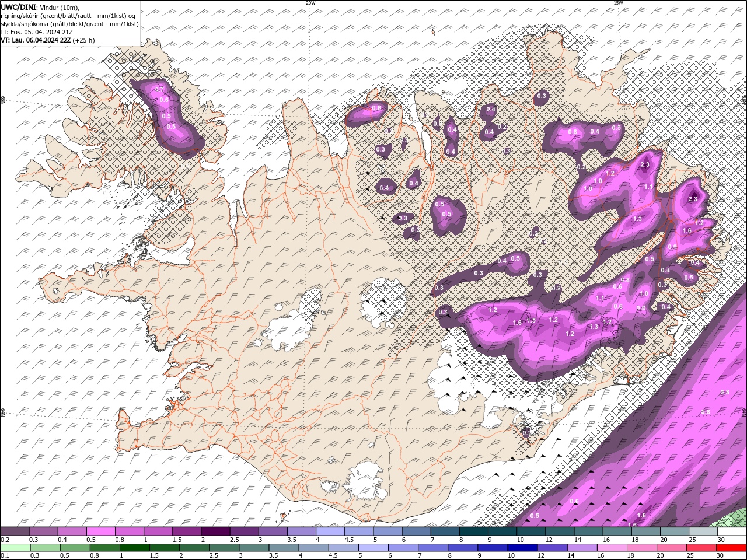Select the 8 blue swatch on the rain scale
Image resolution: width=747 pixels, height=560 pixels.
pos(462,547)
